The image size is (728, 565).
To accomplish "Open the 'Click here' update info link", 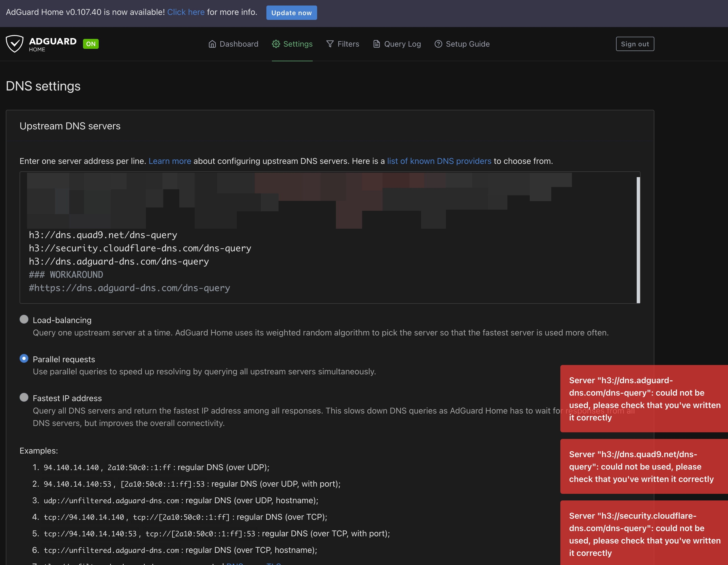I will pyautogui.click(x=186, y=12).
